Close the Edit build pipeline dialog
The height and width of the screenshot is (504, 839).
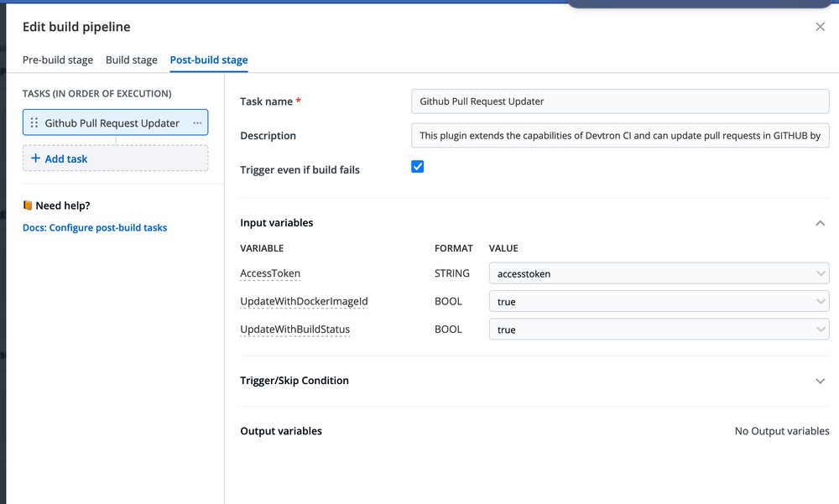coord(820,26)
